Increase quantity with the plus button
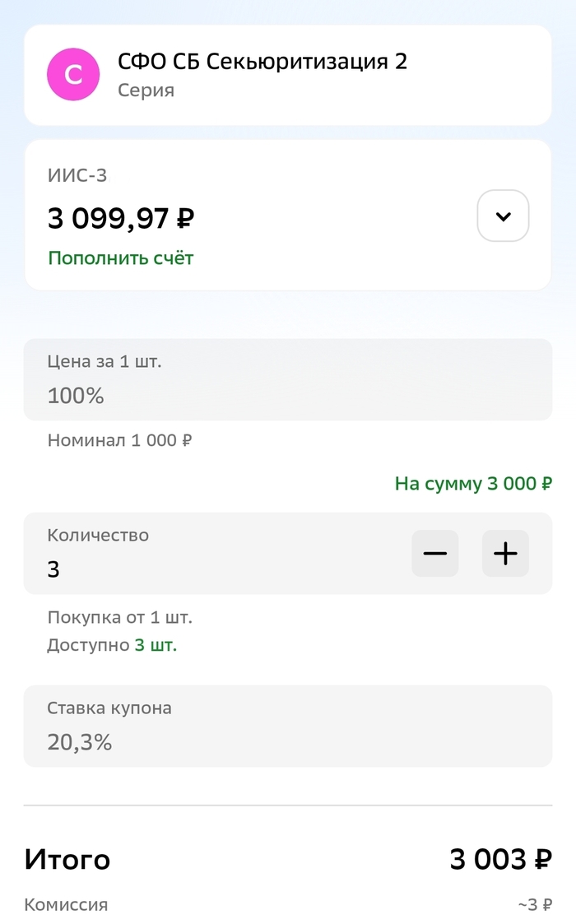This screenshot has width=576, height=924. pos(505,554)
